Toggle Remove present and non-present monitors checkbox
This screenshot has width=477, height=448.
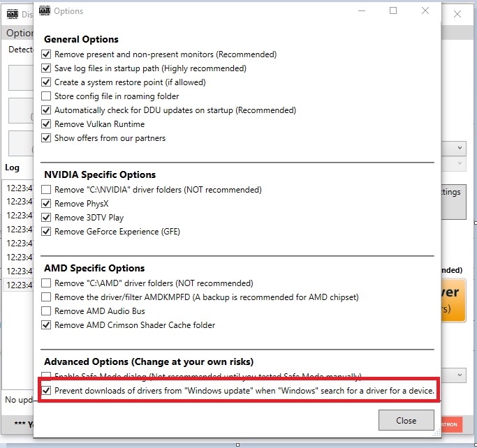tap(46, 54)
